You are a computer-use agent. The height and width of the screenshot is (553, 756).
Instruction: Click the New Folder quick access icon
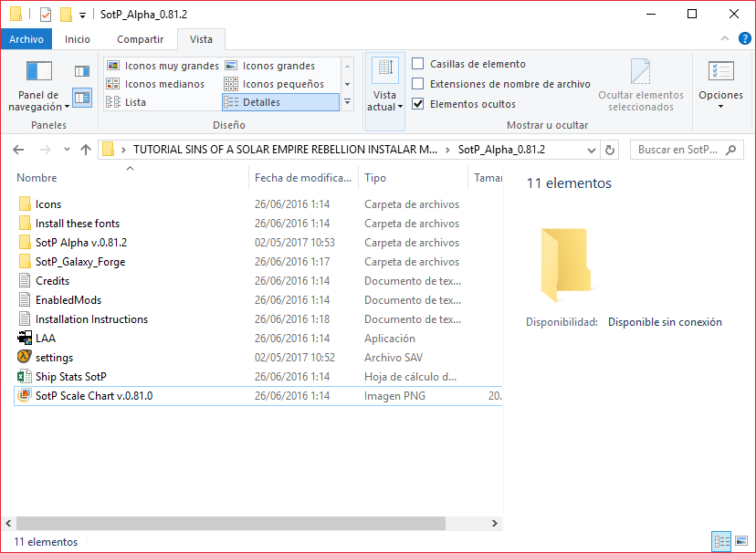point(66,15)
